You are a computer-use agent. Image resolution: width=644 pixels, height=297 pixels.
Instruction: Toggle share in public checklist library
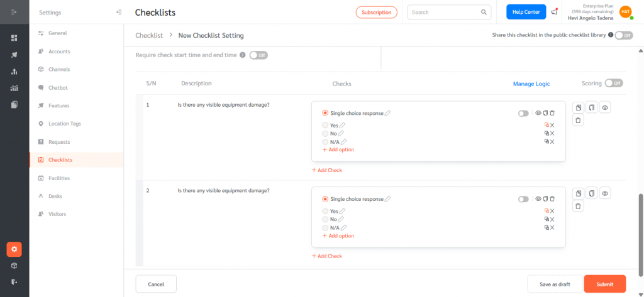coord(623,35)
